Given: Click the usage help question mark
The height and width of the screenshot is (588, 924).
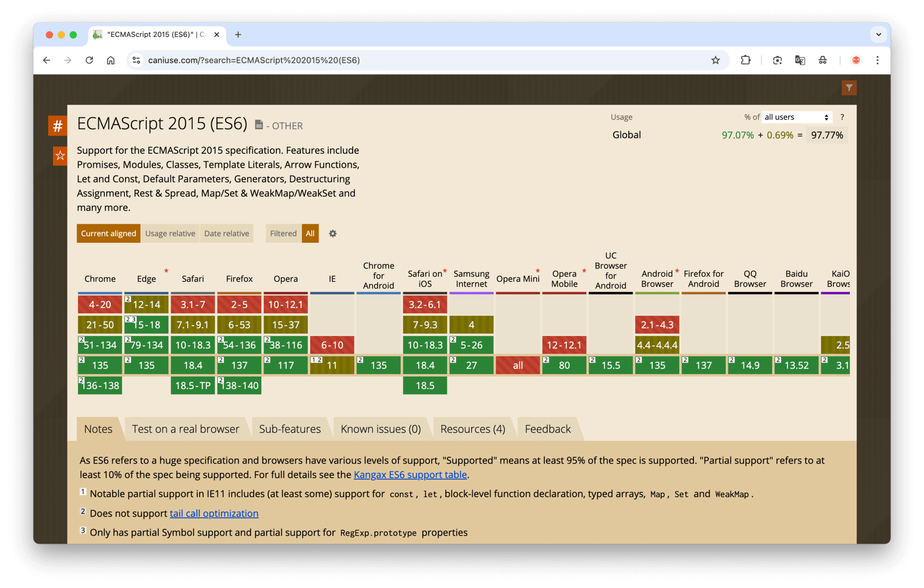Looking at the screenshot, I should 842,117.
